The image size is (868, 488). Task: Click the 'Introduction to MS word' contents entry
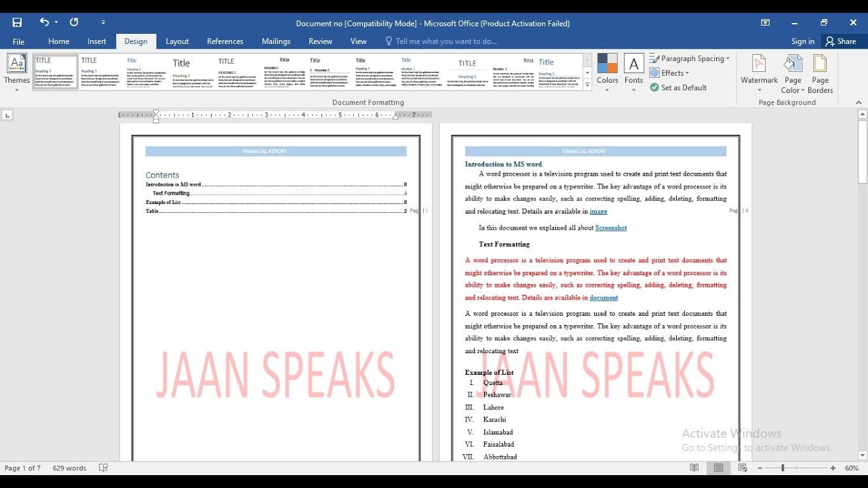tap(276, 184)
